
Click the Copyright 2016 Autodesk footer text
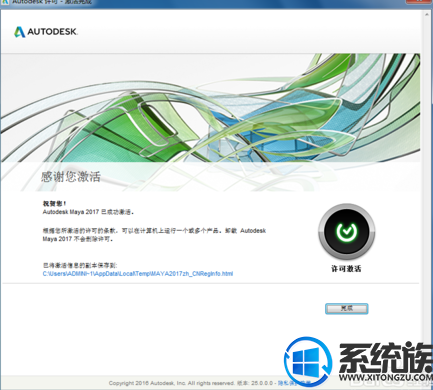click(x=171, y=383)
